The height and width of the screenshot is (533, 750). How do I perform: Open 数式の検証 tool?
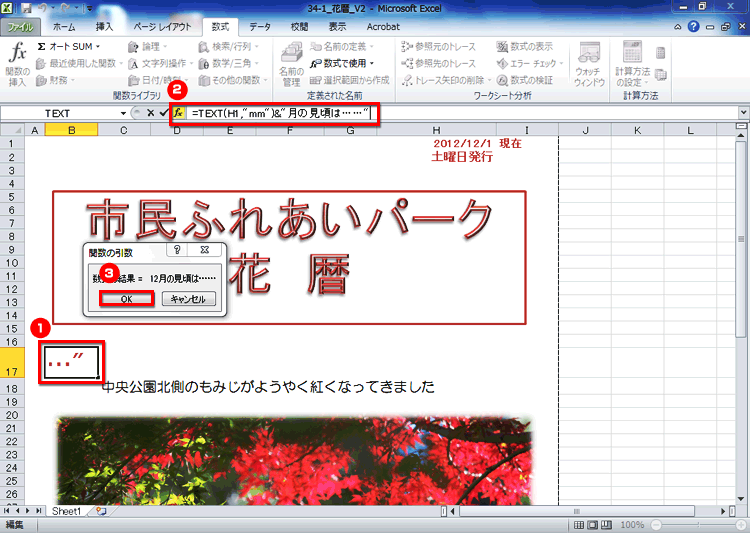[x=525, y=80]
